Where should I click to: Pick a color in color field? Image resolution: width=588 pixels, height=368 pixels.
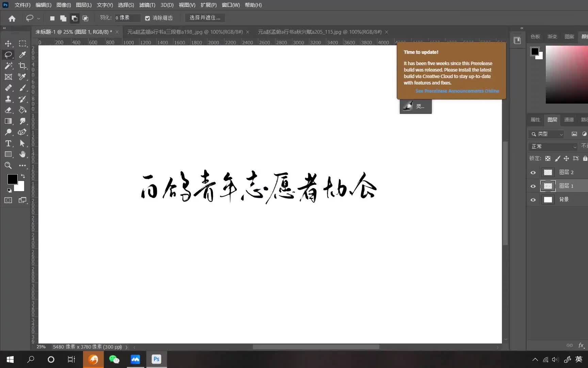point(567,74)
